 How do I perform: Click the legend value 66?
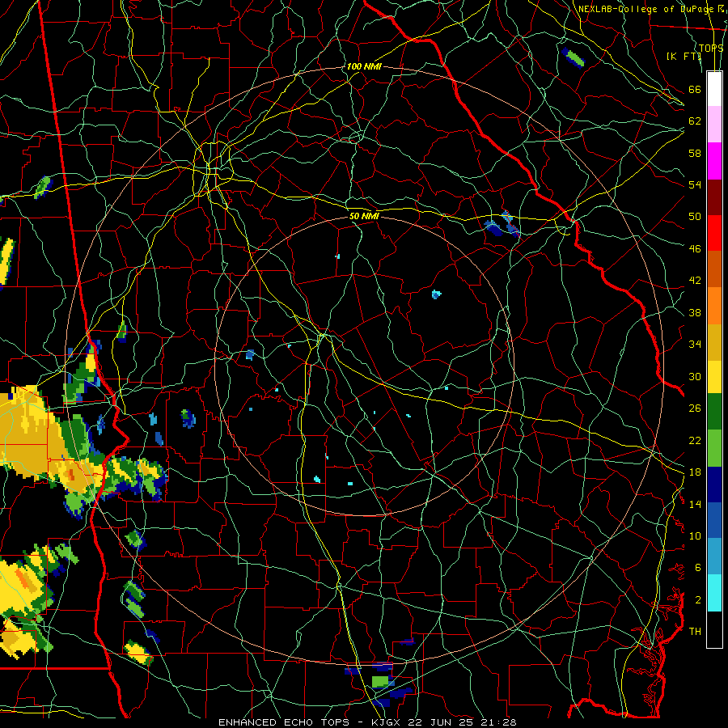pyautogui.click(x=695, y=89)
